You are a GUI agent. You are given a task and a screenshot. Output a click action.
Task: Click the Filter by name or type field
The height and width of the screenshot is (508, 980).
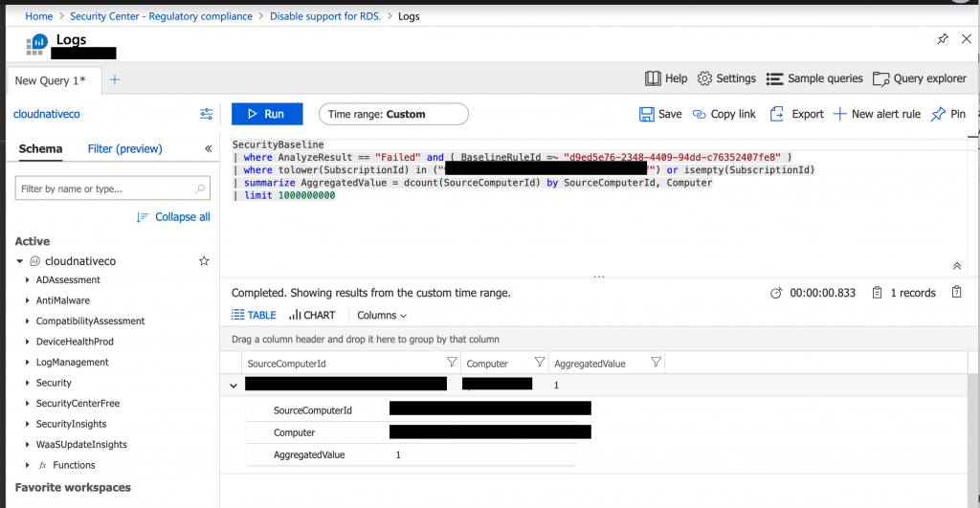pyautogui.click(x=113, y=188)
